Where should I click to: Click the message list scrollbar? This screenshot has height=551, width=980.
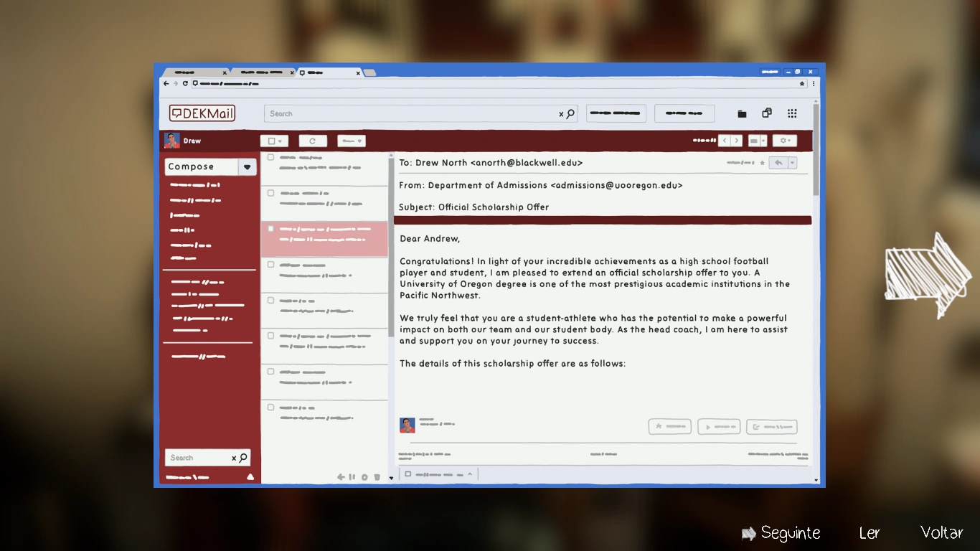391,248
